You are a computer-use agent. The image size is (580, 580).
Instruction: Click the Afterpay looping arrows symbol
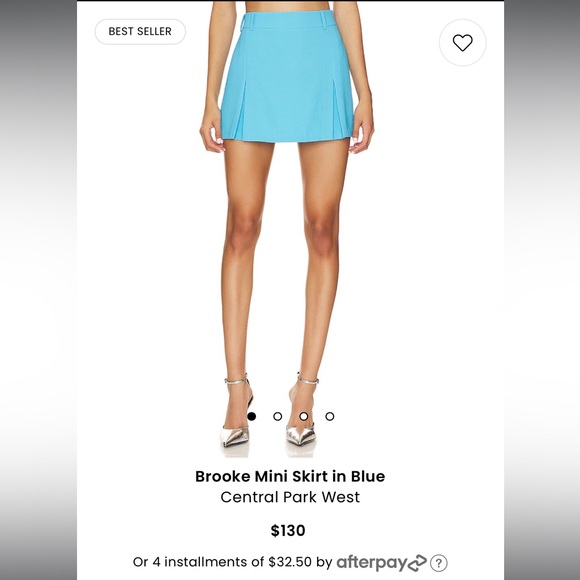(417, 563)
